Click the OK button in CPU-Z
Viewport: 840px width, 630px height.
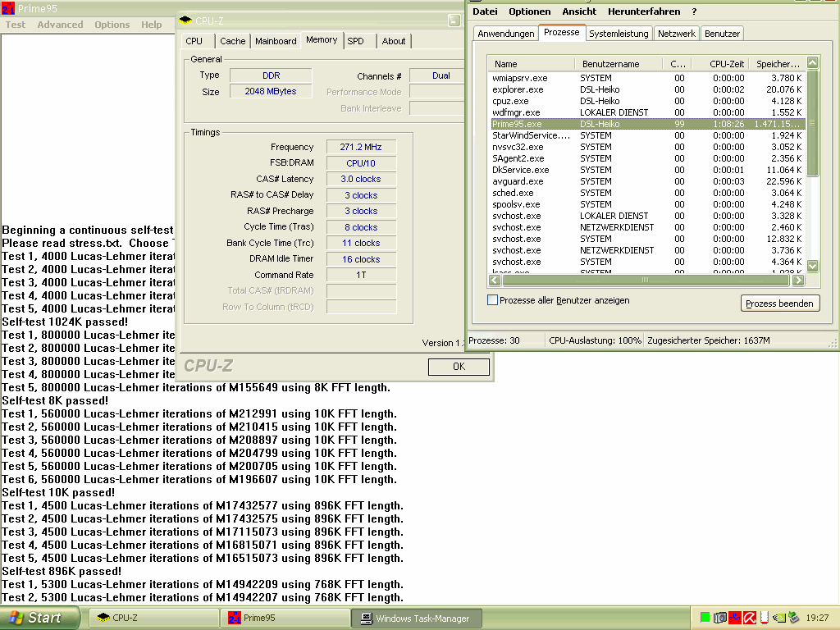point(459,367)
